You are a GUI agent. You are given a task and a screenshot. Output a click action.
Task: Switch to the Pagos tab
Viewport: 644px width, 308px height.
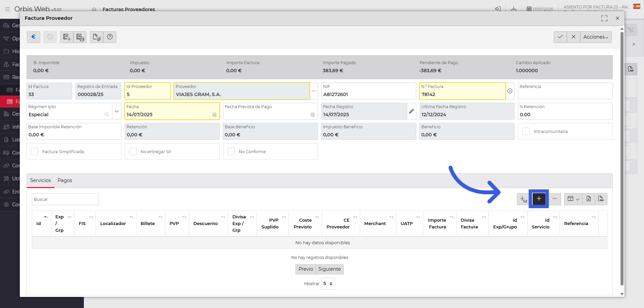(65, 180)
